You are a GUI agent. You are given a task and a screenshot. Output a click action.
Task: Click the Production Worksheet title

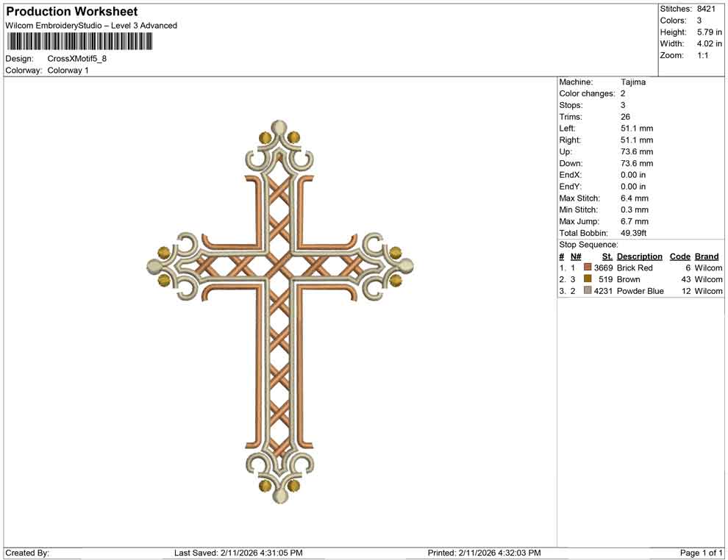click(71, 11)
